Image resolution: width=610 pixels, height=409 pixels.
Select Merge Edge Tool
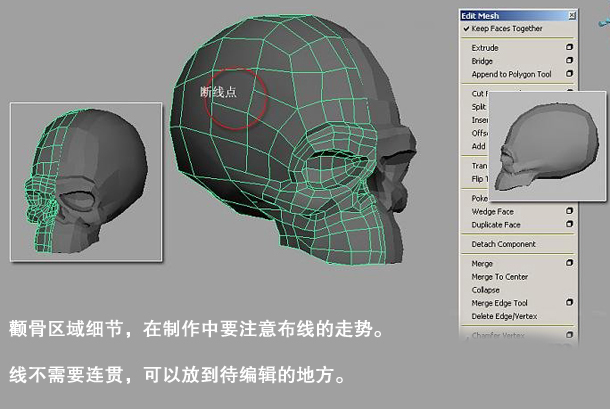(500, 303)
